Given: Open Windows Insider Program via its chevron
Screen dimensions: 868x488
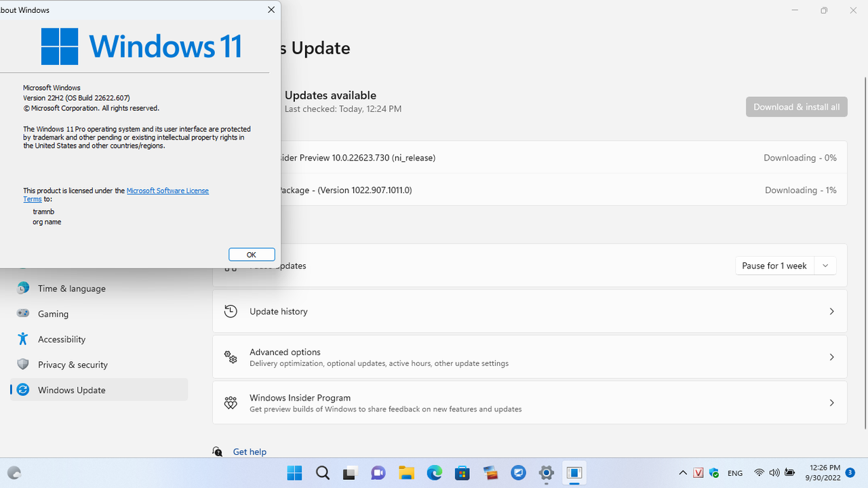Looking at the screenshot, I should (831, 403).
